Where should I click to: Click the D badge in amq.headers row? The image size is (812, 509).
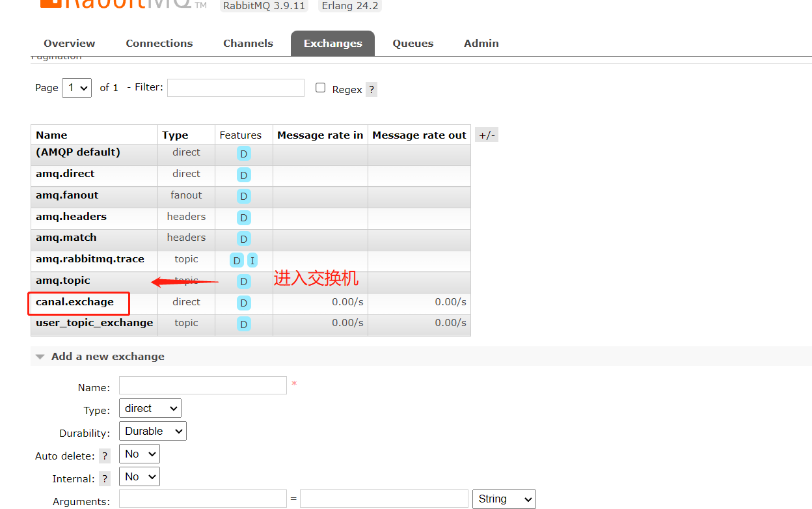click(x=243, y=218)
